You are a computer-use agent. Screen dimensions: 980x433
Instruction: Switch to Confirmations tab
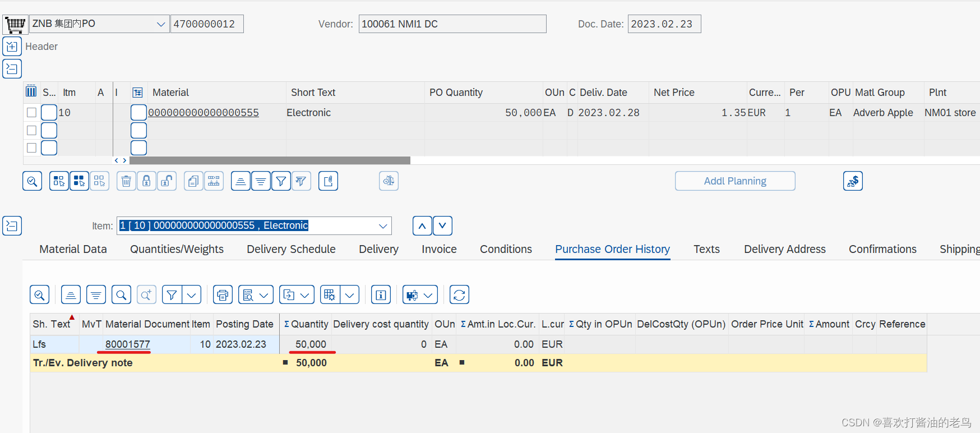[x=882, y=249]
